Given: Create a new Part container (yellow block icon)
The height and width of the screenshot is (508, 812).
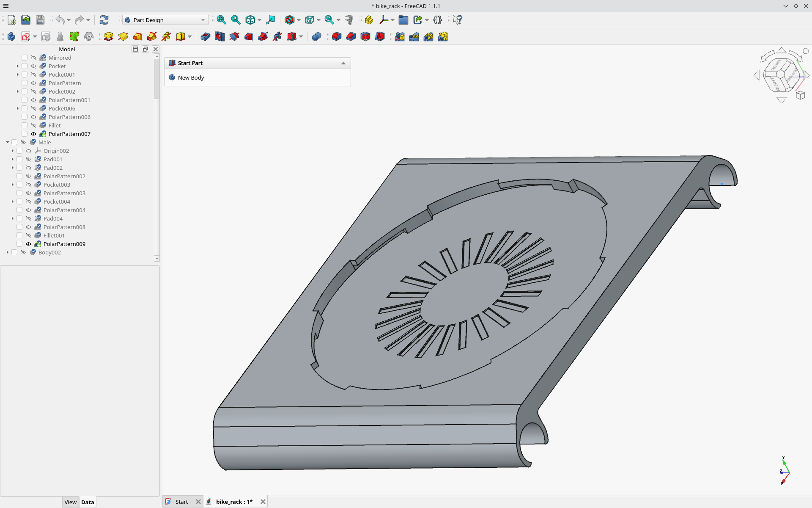Looking at the screenshot, I should click(369, 20).
